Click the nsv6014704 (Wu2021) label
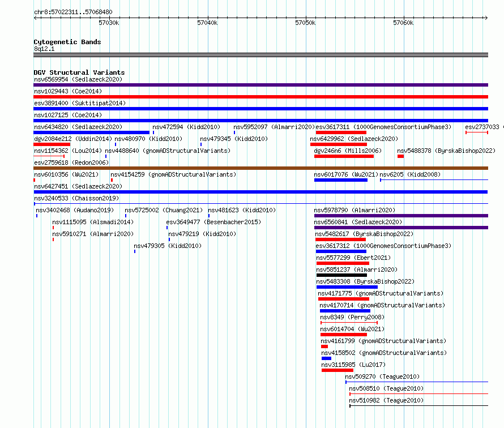 pyautogui.click(x=352, y=329)
